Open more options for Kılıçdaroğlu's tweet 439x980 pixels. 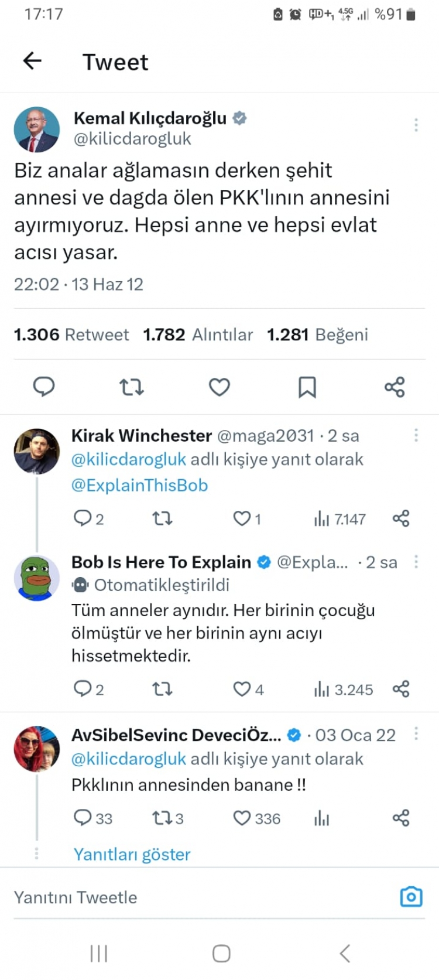click(x=416, y=124)
